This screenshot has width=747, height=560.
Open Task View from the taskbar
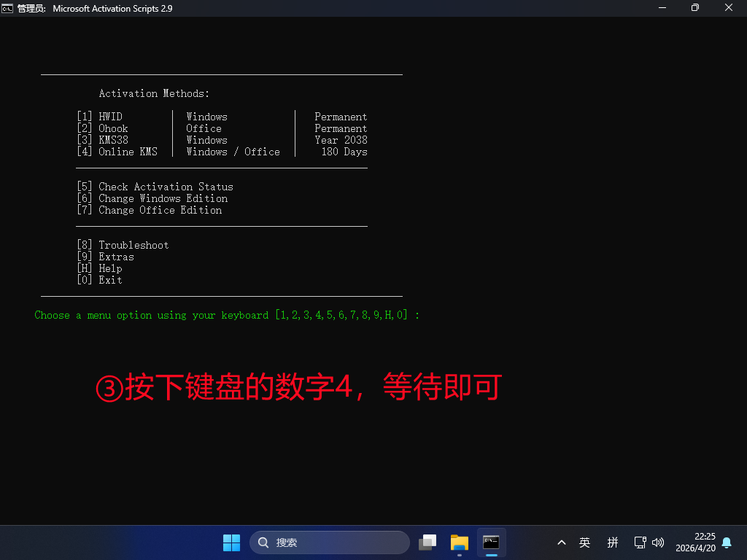click(x=427, y=542)
